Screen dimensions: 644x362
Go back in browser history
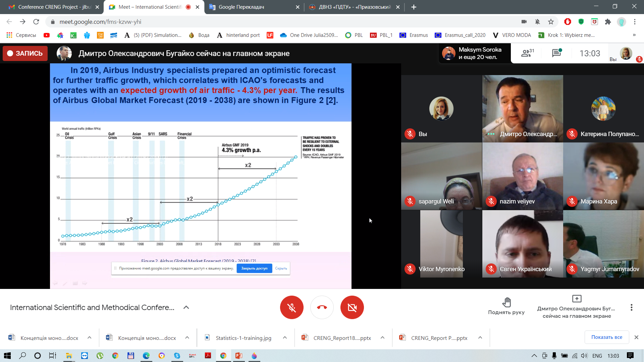pos(9,22)
